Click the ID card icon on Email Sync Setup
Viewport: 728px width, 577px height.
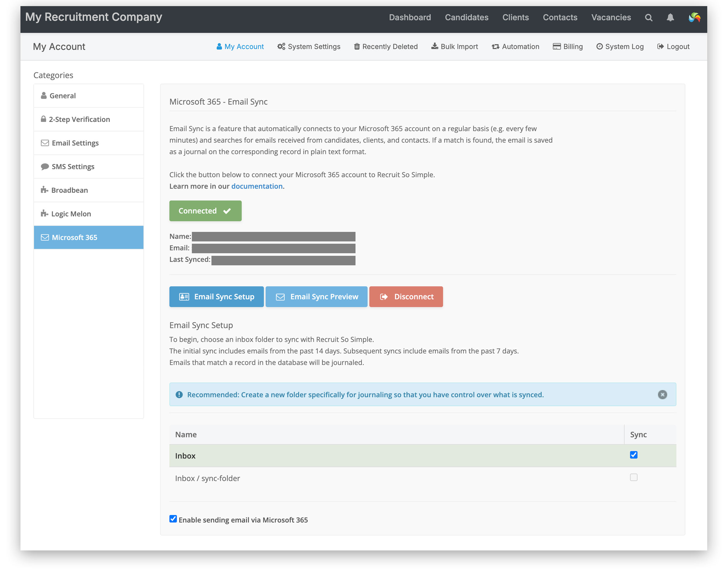[x=184, y=297]
